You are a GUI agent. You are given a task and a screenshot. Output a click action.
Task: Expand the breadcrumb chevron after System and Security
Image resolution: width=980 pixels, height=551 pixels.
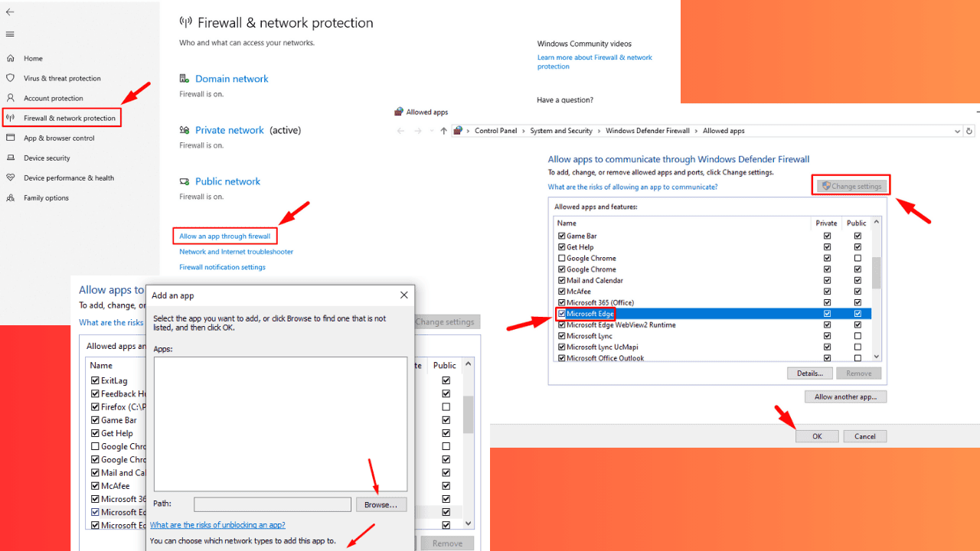pyautogui.click(x=599, y=131)
